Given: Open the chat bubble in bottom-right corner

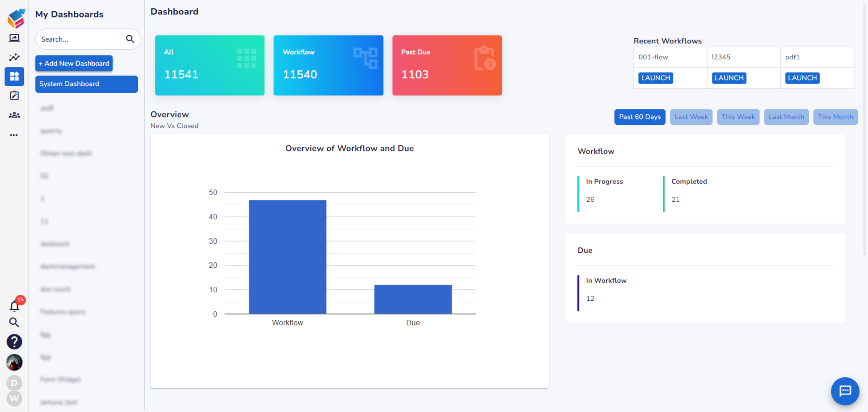Looking at the screenshot, I should 844,391.
